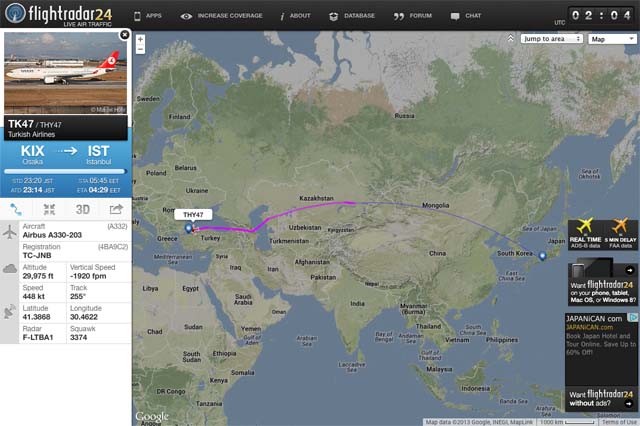Click the cloud icon beside Altitude
This screenshot has height=426, width=640.
10,268
